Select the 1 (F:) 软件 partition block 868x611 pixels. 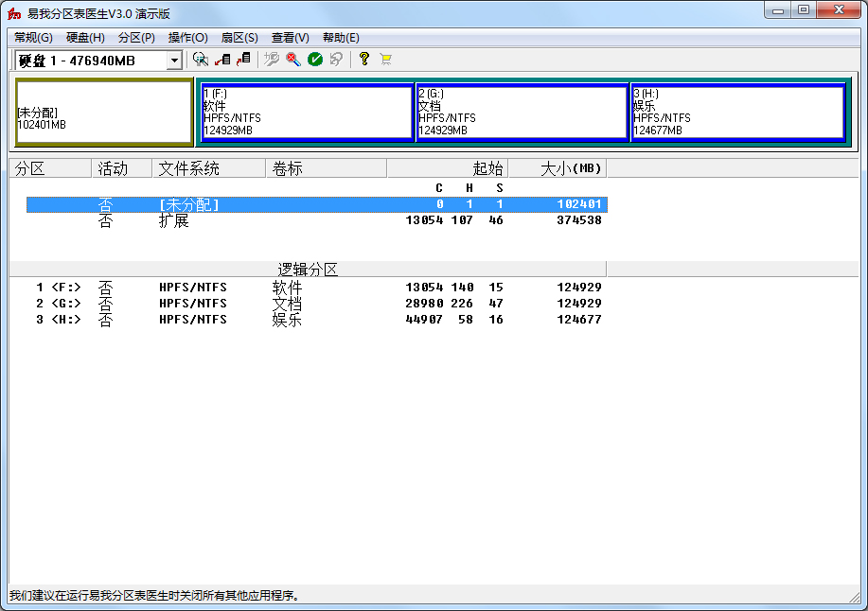point(308,112)
